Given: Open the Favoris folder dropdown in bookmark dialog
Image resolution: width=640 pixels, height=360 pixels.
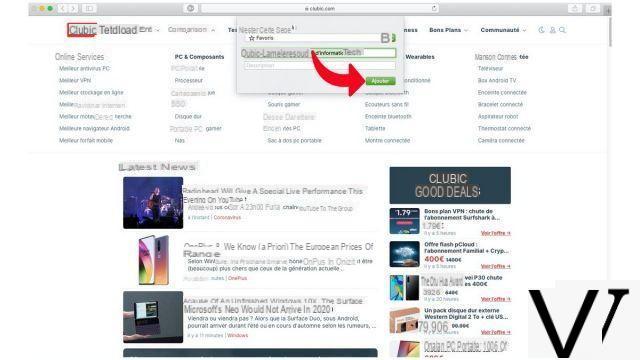Looking at the screenshot, I should [x=320, y=38].
